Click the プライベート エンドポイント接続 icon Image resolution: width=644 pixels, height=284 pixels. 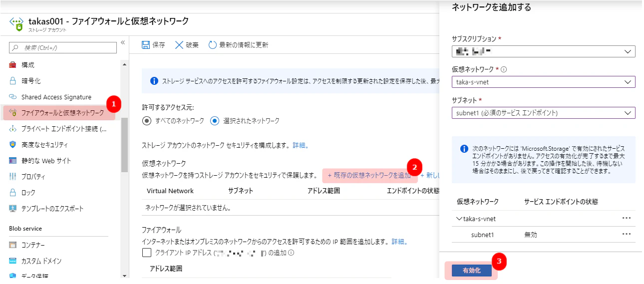point(13,129)
